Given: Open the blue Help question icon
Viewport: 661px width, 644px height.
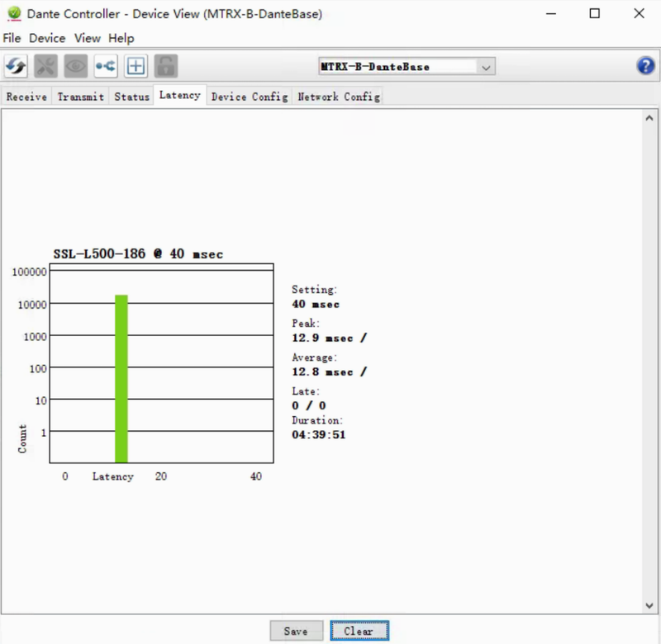Looking at the screenshot, I should pos(645,66).
